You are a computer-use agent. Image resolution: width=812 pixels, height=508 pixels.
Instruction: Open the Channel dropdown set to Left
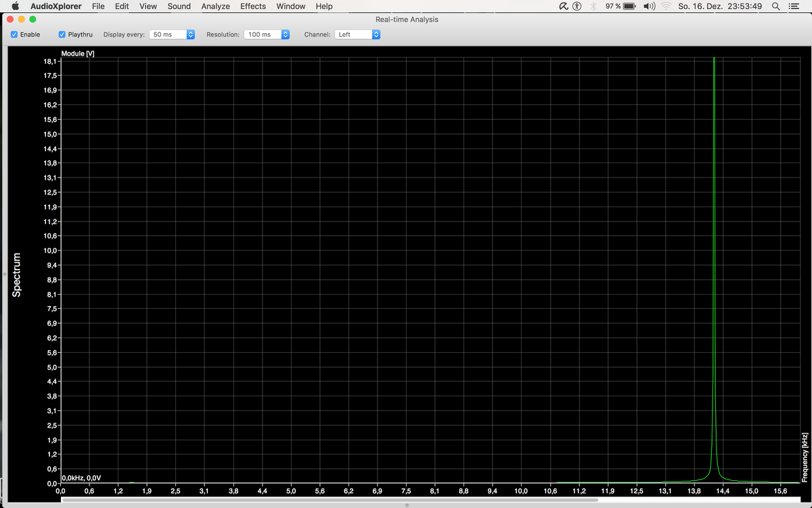(357, 35)
